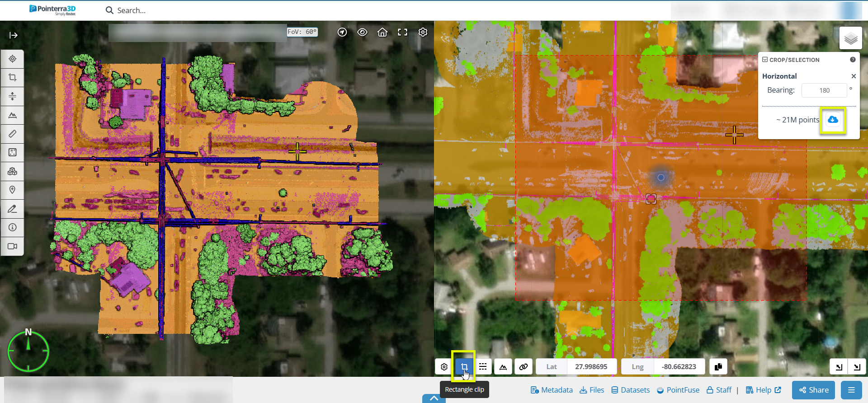Screen dimensions: 868x403
Task: Open 3D viewer settings gear
Action: click(423, 32)
